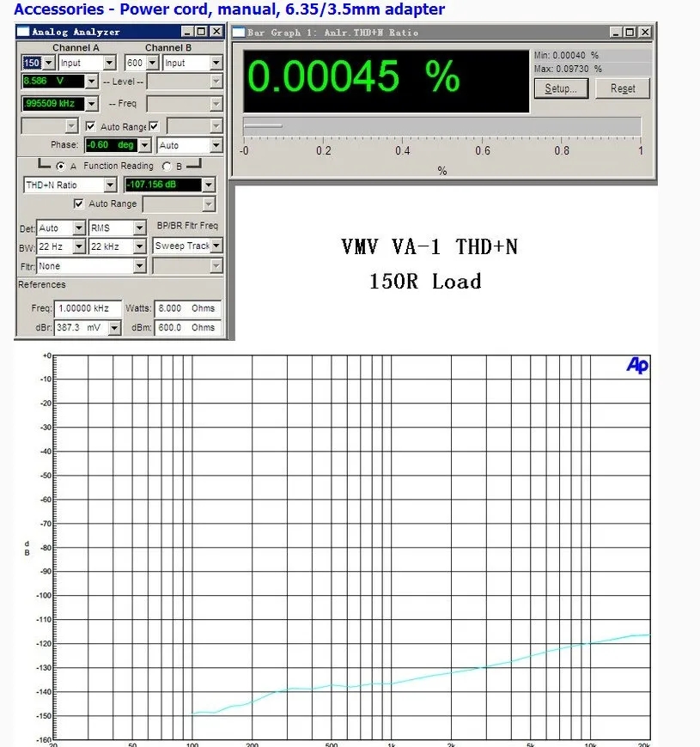
Task: Open the Phase Auto mode dropdown
Action: tap(216, 145)
